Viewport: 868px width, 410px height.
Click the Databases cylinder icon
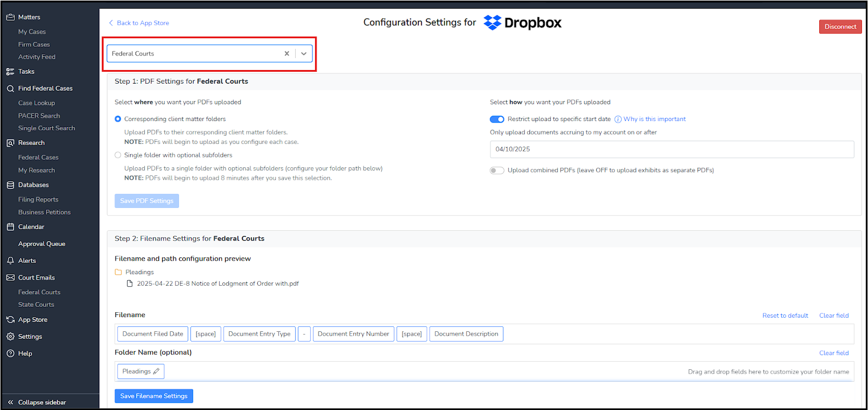(x=10, y=185)
